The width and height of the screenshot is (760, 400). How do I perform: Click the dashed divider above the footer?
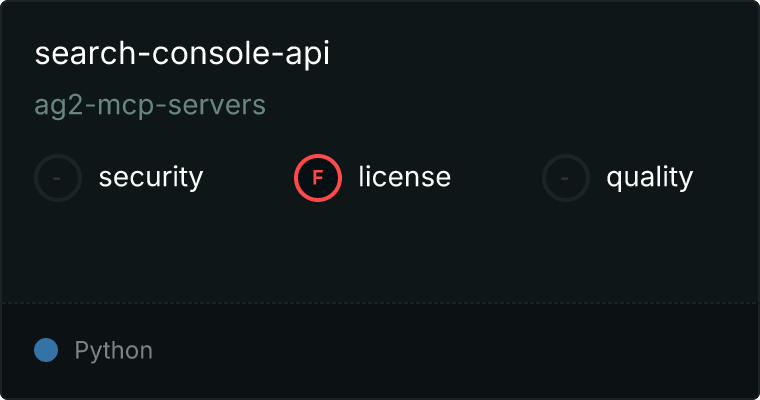click(x=380, y=302)
